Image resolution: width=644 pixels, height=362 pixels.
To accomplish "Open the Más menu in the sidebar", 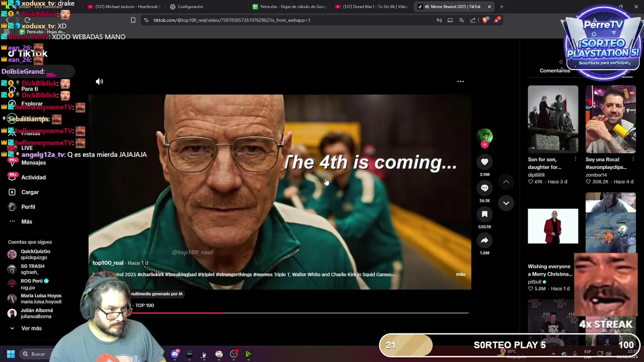I will [27, 222].
